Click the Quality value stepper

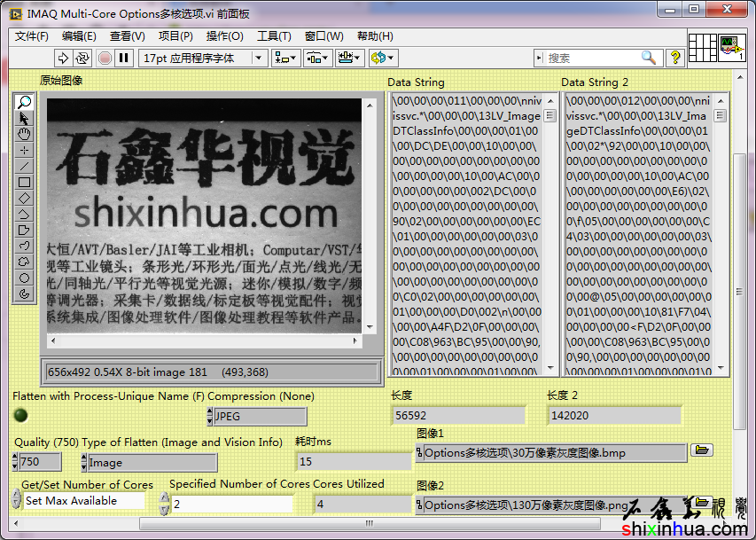[x=15, y=462]
